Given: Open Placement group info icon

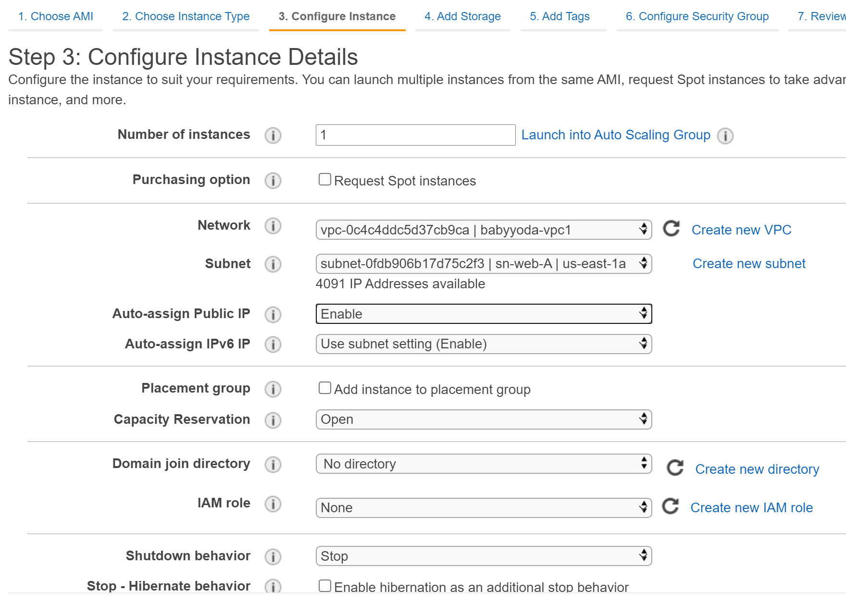Looking at the screenshot, I should point(273,389).
